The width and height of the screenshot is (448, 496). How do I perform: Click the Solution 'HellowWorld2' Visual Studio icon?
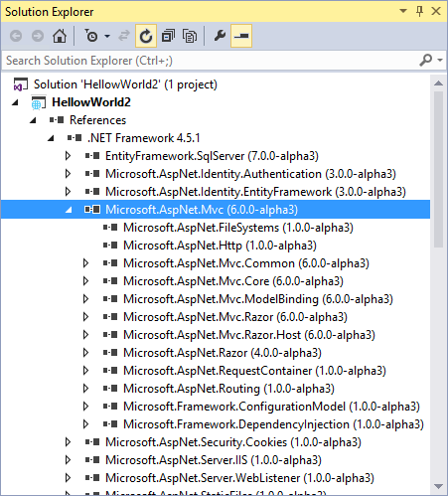(20, 84)
